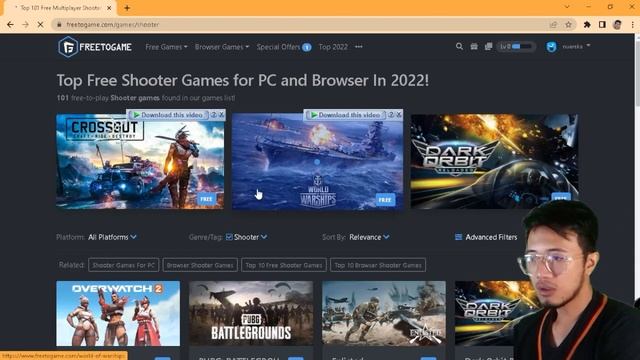Screen dimensions: 640x360
Task: Dismiss the World of Warships download overlay
Action: tap(399, 115)
